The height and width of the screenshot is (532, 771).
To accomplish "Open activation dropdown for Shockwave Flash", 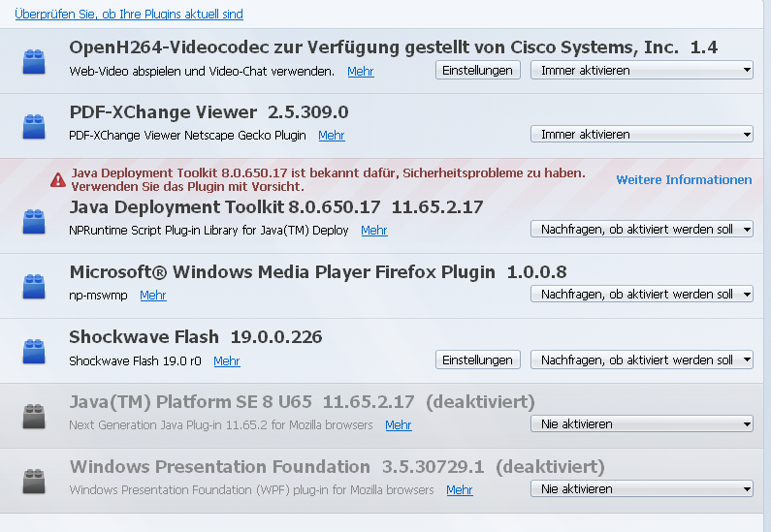I will (642, 360).
